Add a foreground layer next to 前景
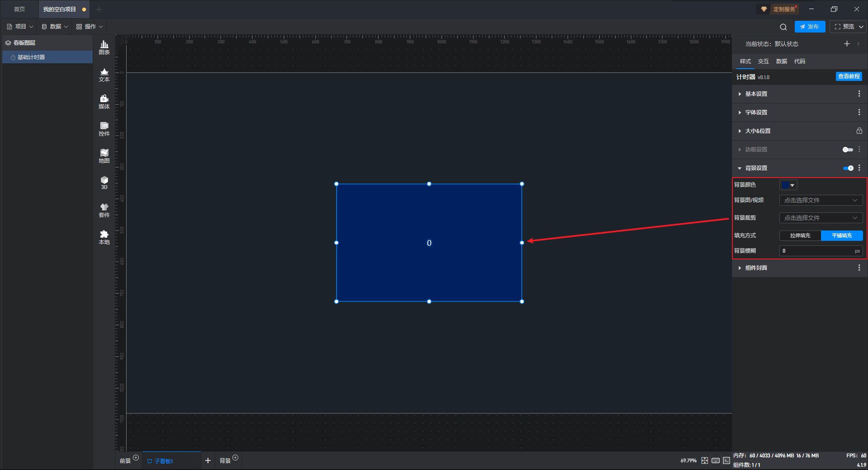 [x=136, y=458]
